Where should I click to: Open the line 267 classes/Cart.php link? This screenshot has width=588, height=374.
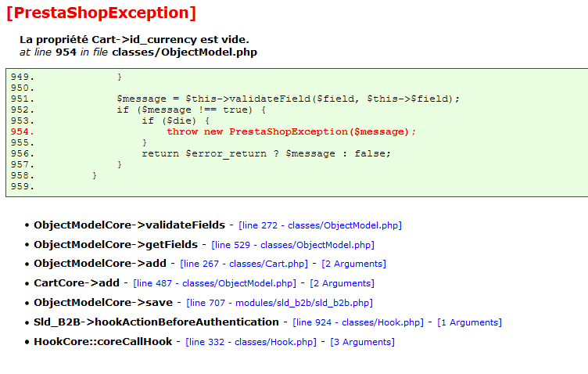pyautogui.click(x=244, y=264)
